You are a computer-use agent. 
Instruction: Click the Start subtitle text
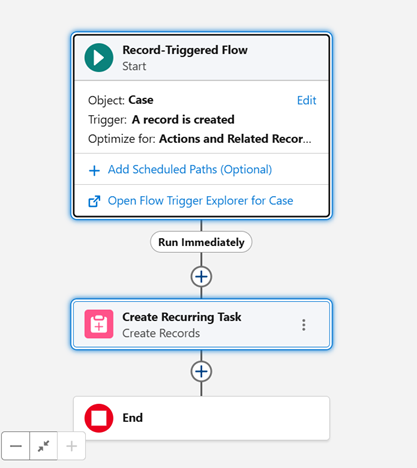click(134, 66)
